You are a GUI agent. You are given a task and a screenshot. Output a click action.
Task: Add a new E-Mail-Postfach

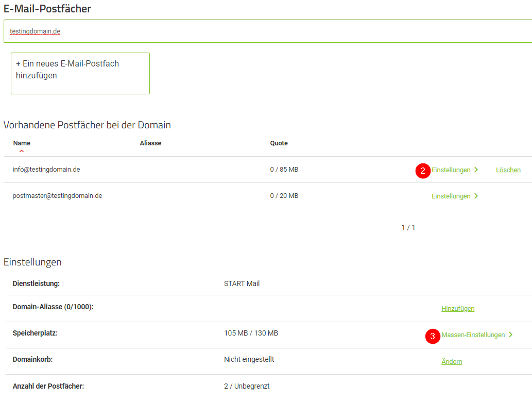(80, 73)
